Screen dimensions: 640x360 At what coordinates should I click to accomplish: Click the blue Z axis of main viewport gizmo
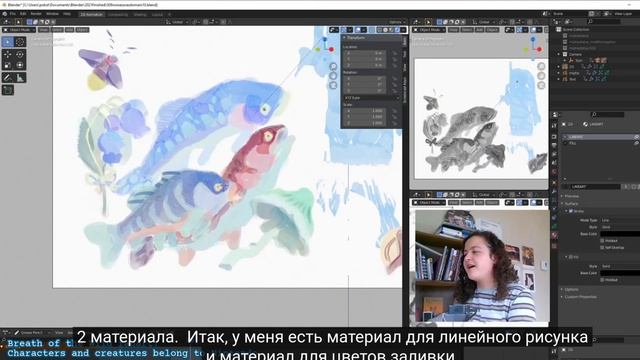325,40
